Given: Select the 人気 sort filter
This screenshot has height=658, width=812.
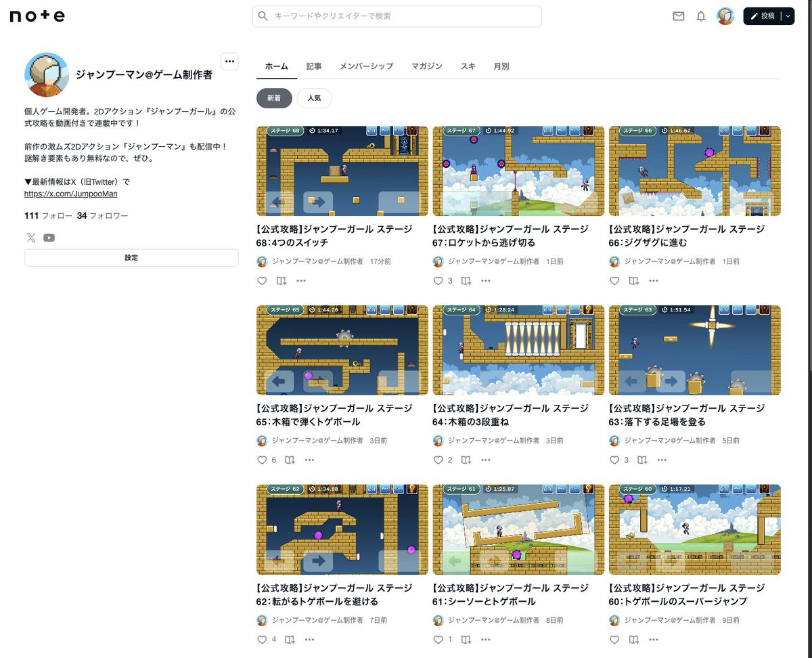Looking at the screenshot, I should [x=315, y=98].
